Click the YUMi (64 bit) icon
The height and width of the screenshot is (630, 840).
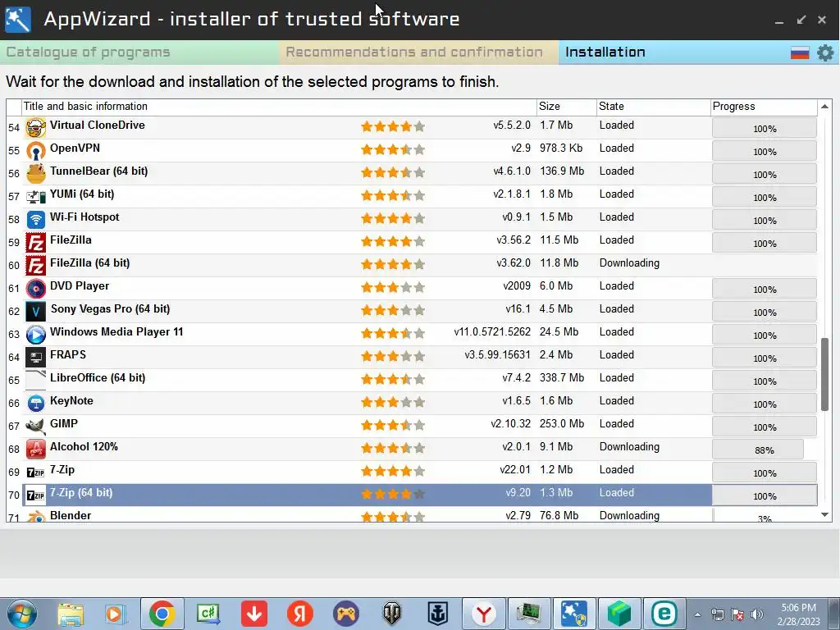[x=36, y=197]
